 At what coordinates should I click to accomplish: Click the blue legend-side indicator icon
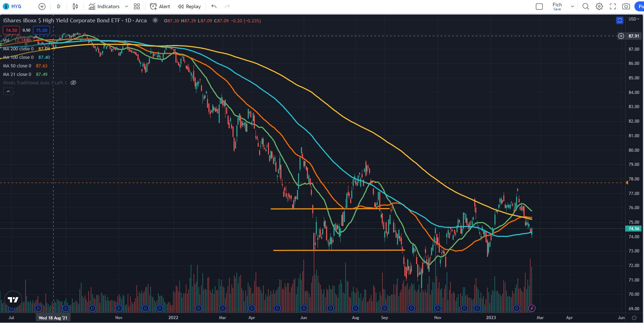click(x=620, y=21)
